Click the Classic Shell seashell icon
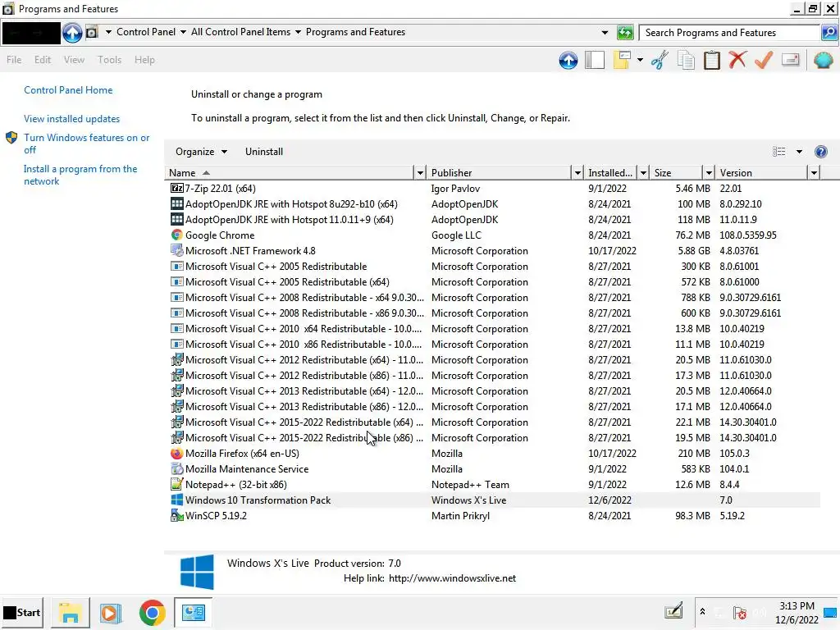Screen dimensions: 840x630 tap(824, 59)
